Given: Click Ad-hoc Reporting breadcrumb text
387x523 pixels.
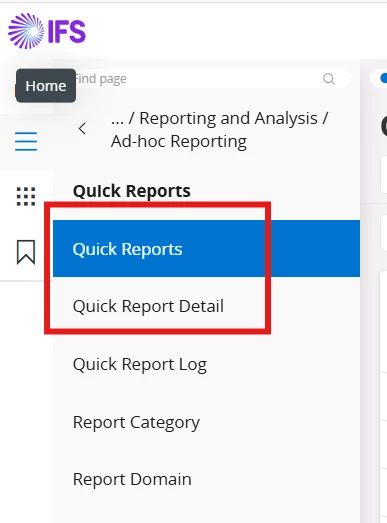Looking at the screenshot, I should [179, 141].
